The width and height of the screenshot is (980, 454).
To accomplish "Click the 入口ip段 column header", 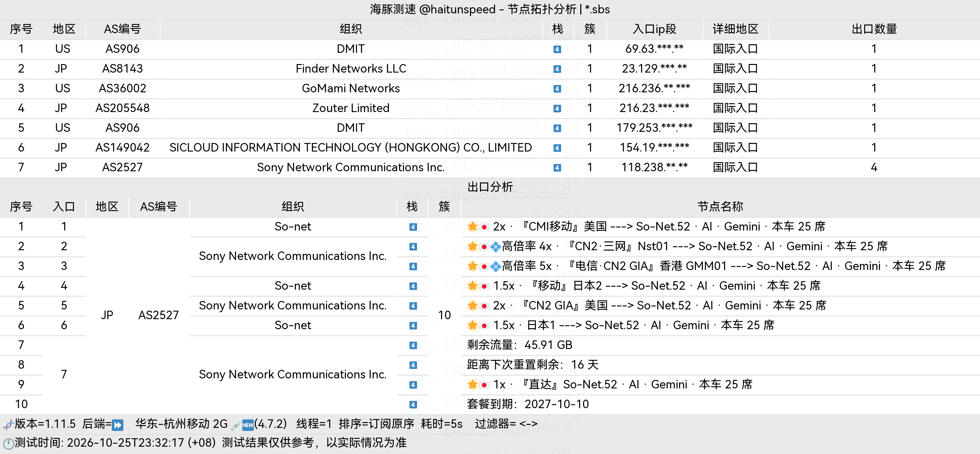I will [654, 29].
